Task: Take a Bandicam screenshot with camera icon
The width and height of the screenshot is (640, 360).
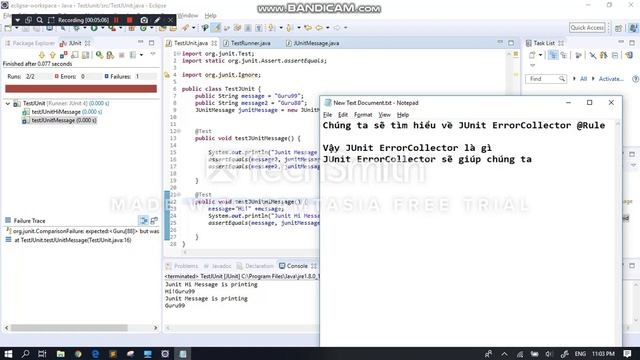Action: (x=144, y=20)
